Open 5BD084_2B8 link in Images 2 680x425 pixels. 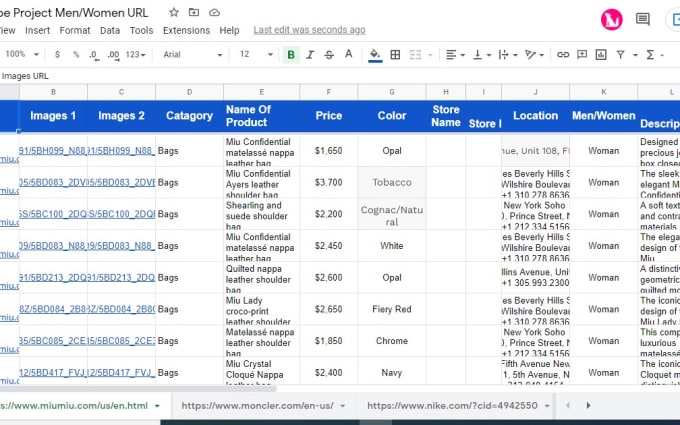coord(121,309)
